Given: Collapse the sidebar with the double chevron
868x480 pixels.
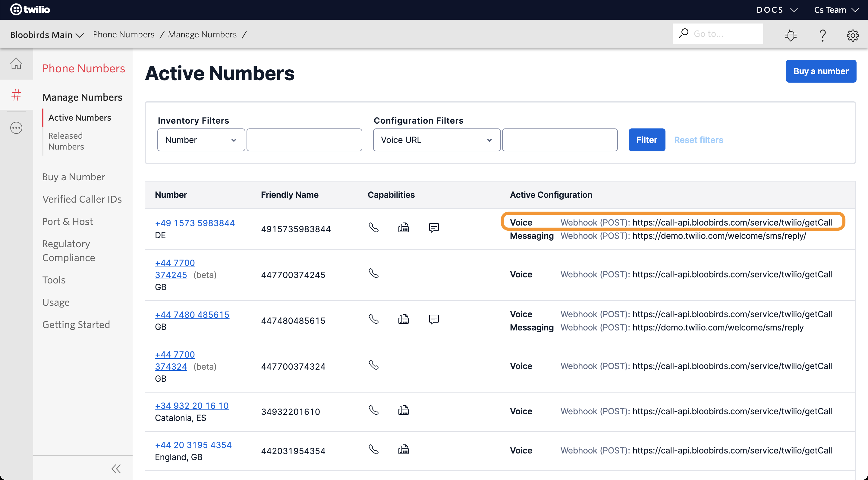Looking at the screenshot, I should [116, 469].
